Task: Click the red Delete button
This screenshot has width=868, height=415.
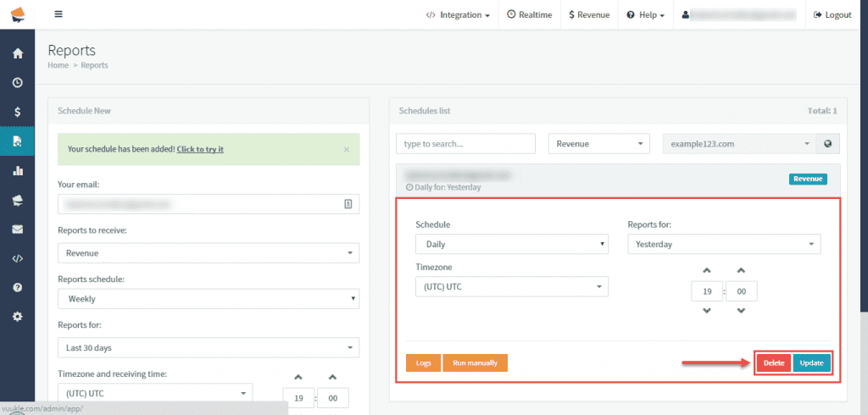Action: [x=773, y=363]
